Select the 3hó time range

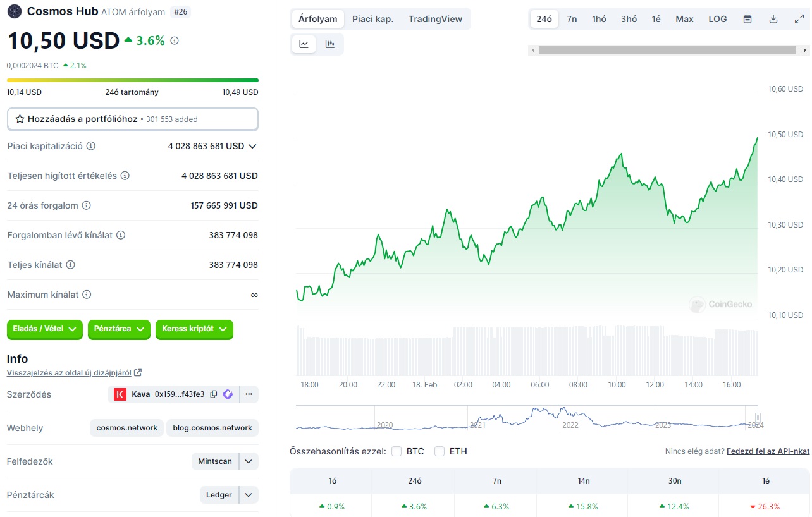click(x=629, y=19)
